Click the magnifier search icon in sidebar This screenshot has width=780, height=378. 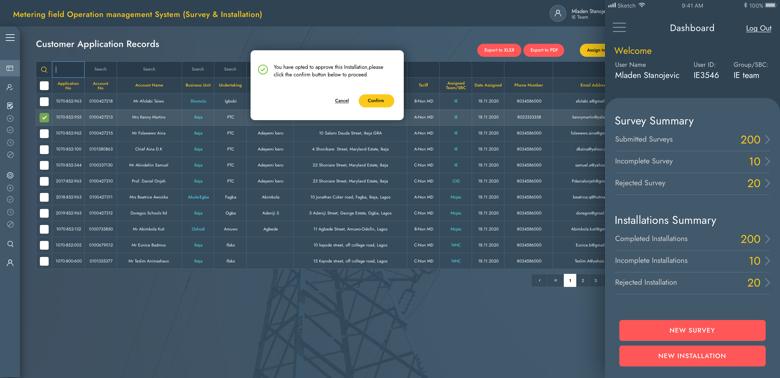click(x=10, y=244)
